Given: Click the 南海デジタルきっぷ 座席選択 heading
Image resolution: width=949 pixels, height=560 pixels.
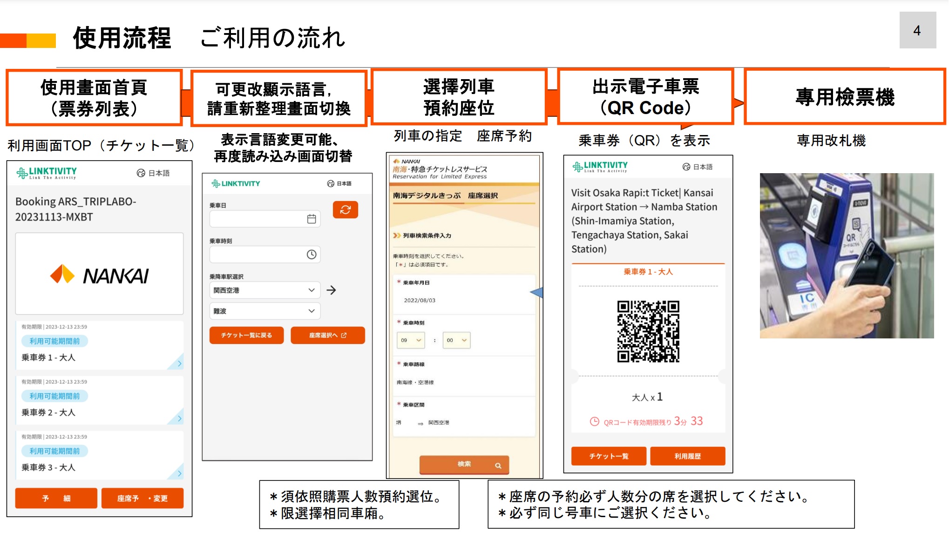Looking at the screenshot, I should coord(445,196).
